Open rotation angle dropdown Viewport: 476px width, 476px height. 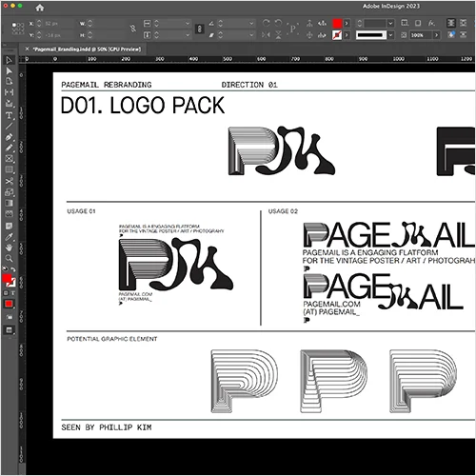coord(251,24)
